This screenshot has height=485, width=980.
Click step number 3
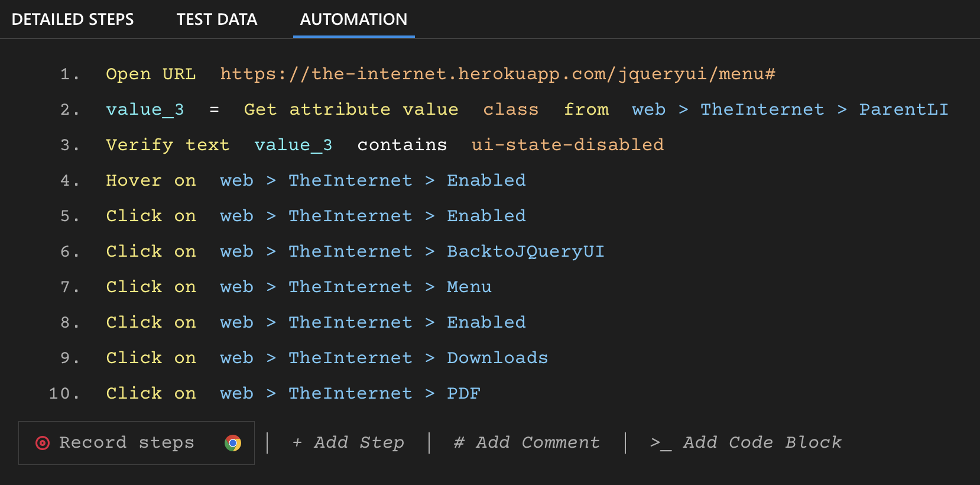[x=69, y=145]
